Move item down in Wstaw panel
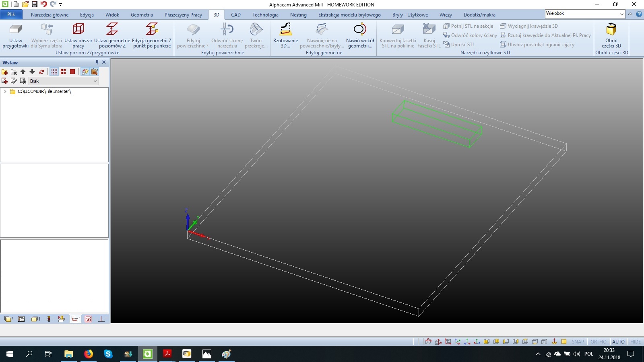This screenshot has width=644, height=362. 32,72
